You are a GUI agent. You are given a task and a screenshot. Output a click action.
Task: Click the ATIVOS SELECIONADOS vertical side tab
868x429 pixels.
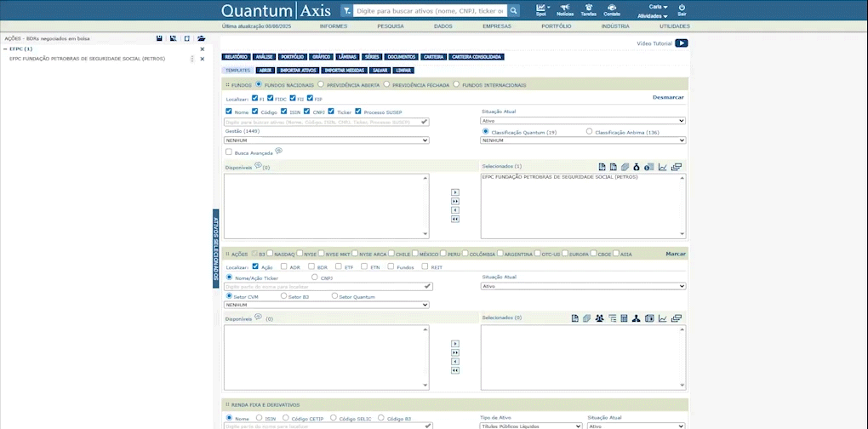216,249
